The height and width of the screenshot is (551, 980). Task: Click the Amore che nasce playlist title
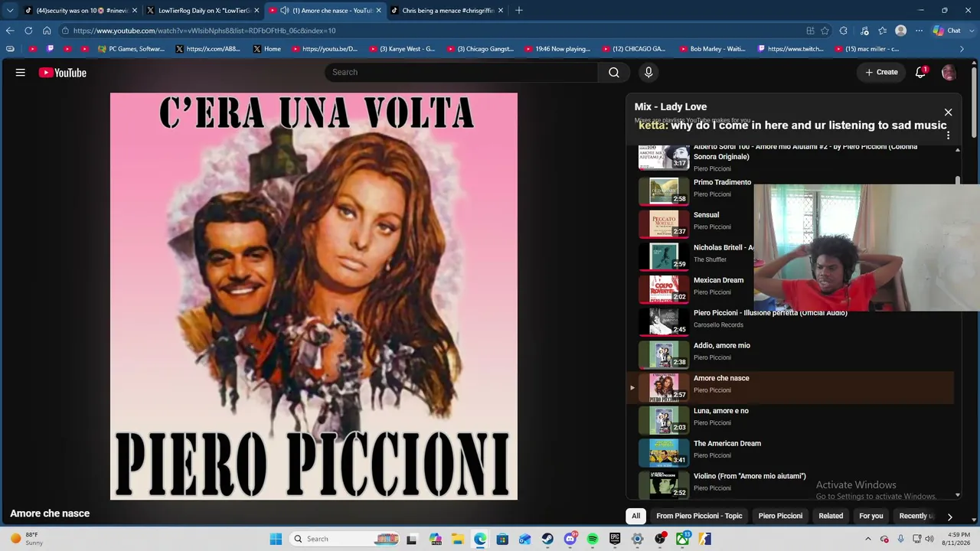tap(721, 378)
